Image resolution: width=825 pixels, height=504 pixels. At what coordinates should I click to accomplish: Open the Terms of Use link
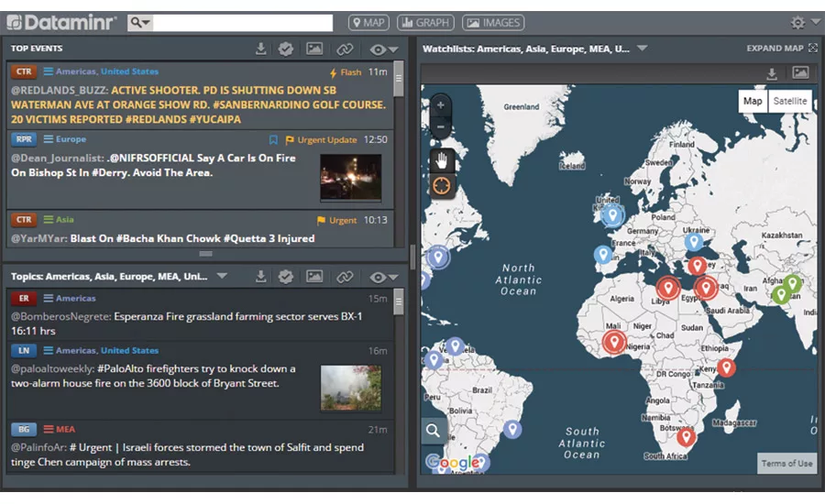point(786,464)
